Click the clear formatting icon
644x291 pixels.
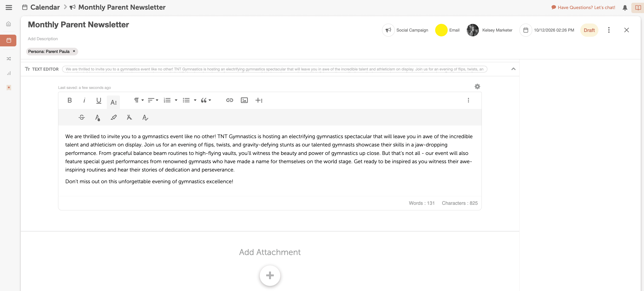point(129,117)
